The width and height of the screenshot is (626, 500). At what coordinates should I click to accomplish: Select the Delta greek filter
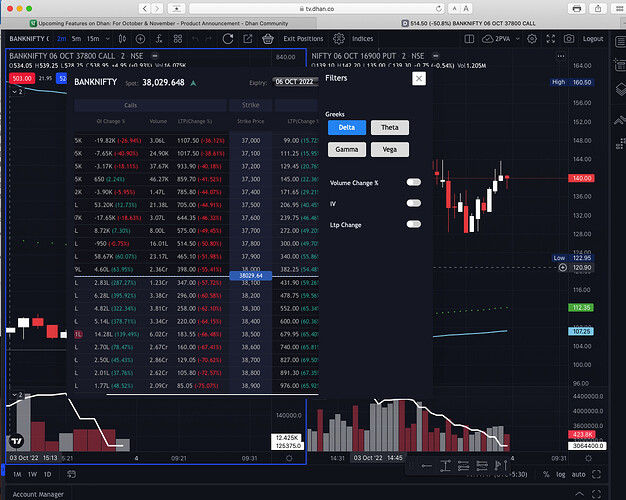point(347,127)
